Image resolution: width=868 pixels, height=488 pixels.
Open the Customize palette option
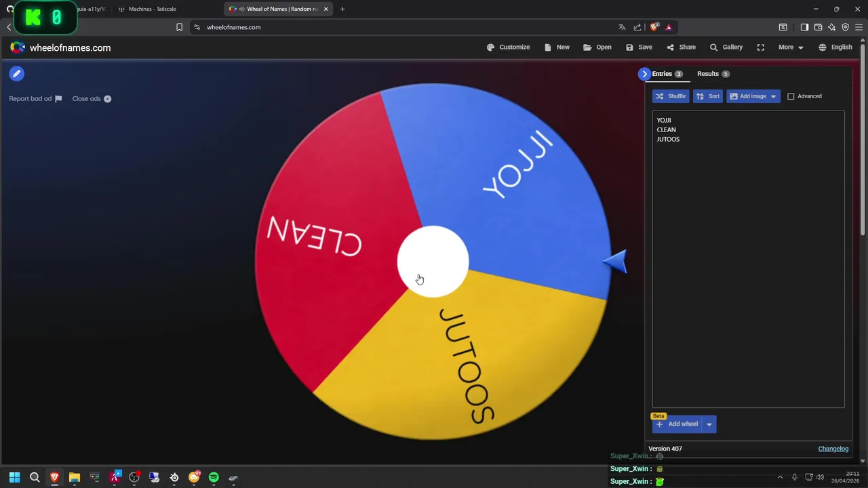coord(508,47)
